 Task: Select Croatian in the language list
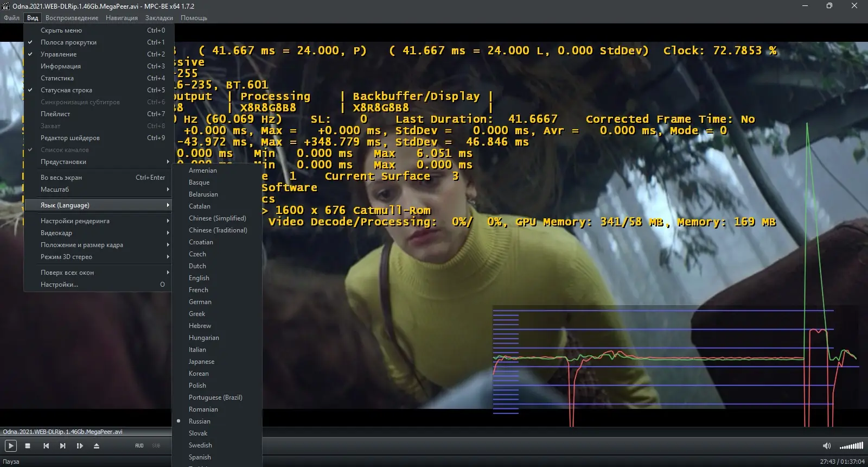(x=217, y=242)
